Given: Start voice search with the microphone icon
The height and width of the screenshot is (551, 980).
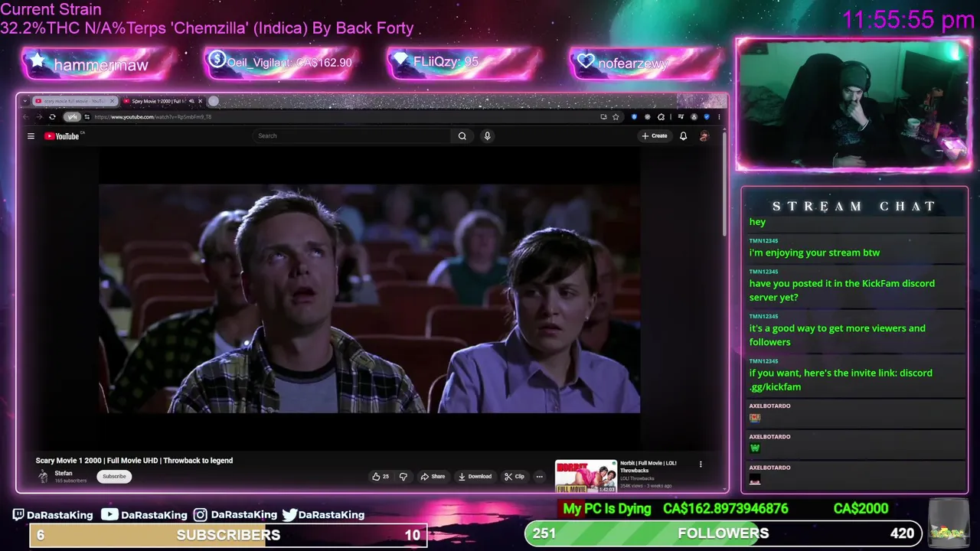Looking at the screenshot, I should [x=487, y=135].
